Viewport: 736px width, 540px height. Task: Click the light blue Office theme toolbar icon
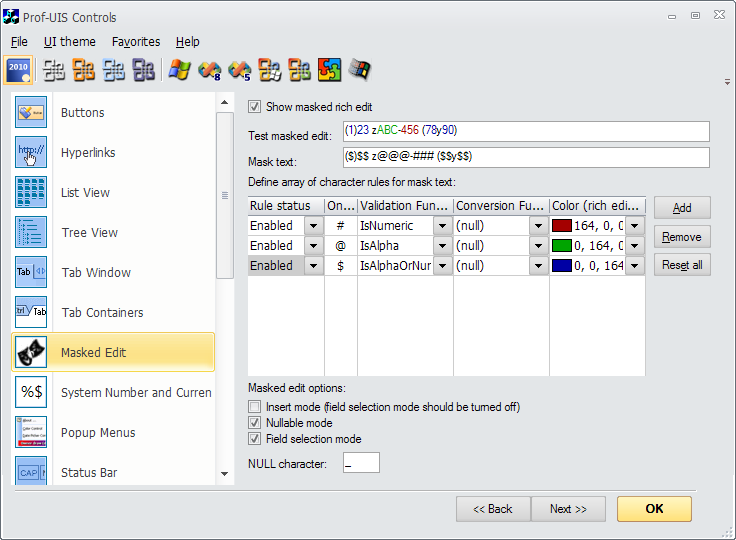pos(114,70)
